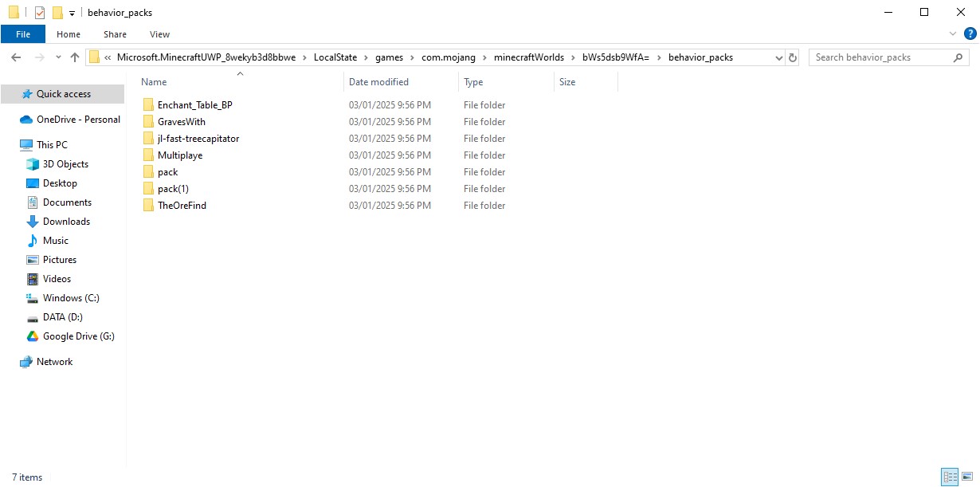Sort by the Date modified column
980x487 pixels.
(x=378, y=82)
